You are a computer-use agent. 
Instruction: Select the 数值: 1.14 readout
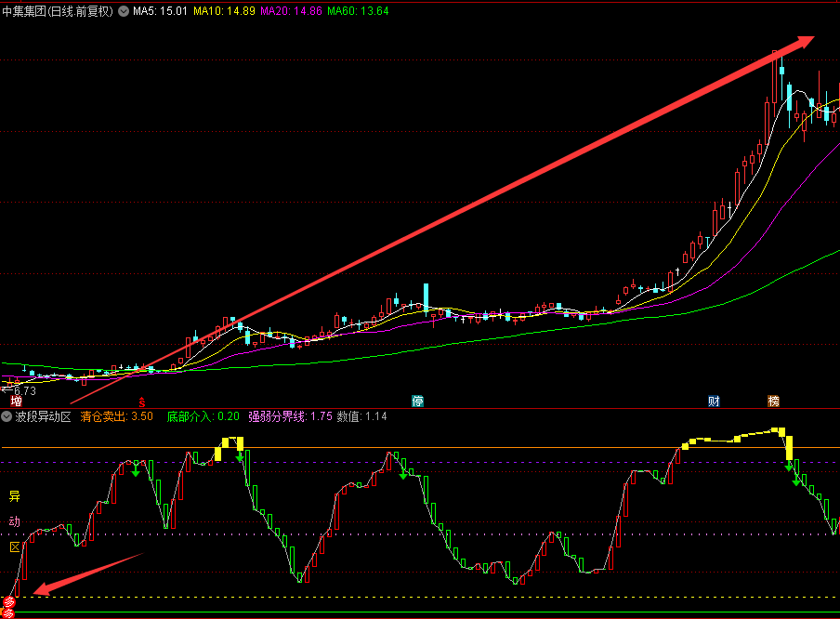tap(361, 416)
